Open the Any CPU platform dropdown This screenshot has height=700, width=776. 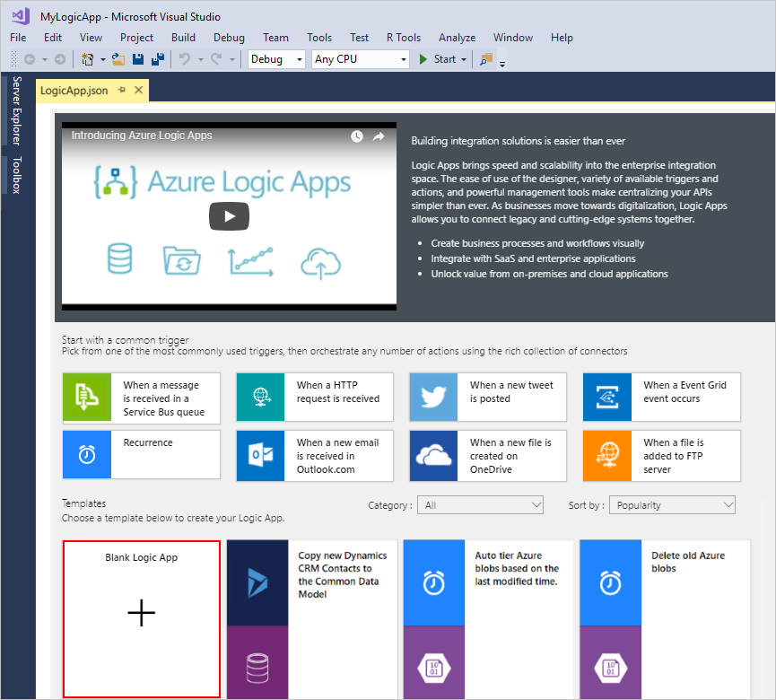(359, 58)
